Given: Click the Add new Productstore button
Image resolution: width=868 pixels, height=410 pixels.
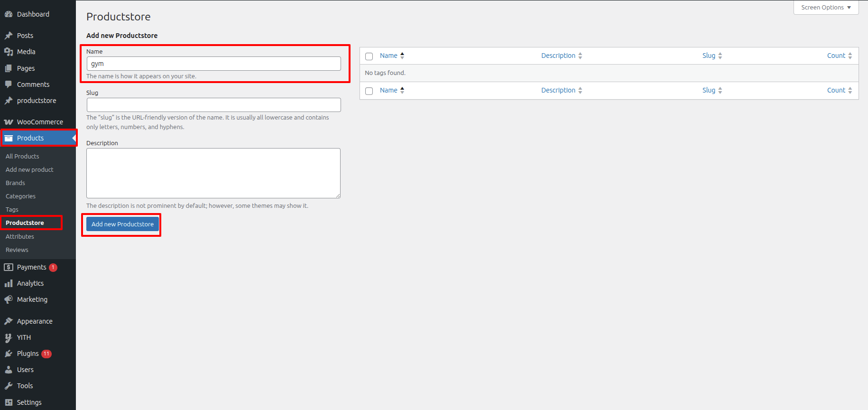Looking at the screenshot, I should coord(122,224).
